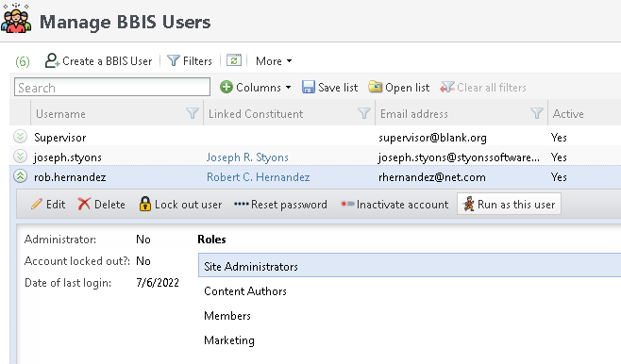Screen dimensions: 621x364
Task: Click the Create a BBIS User icon
Action: [52, 60]
